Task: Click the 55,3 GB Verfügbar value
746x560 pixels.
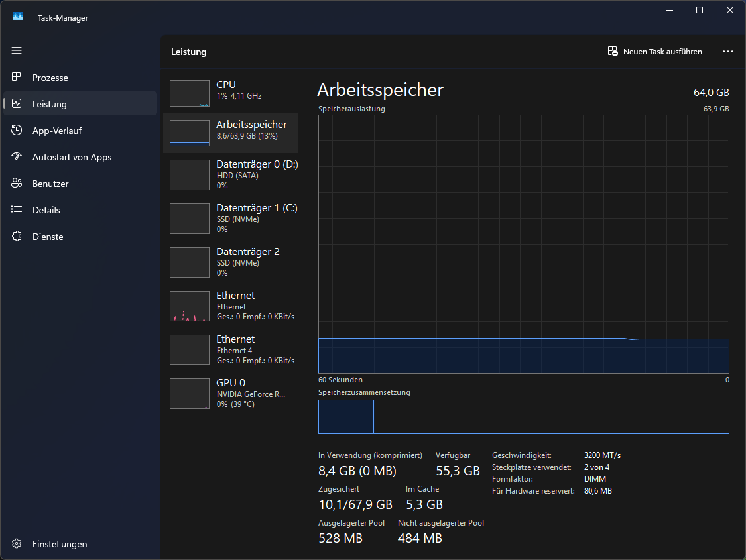Action: [458, 471]
